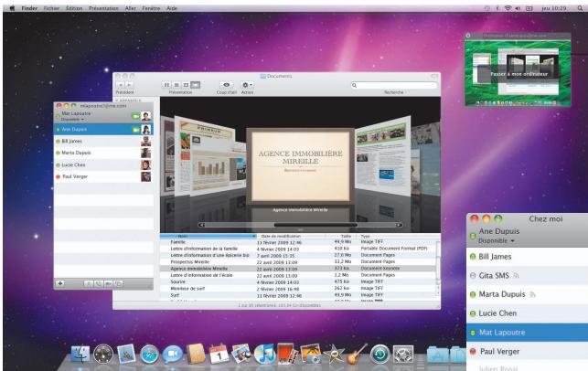This screenshot has width=588, height=371.
Task: Open the Fenêtre menu
Action: (151, 8)
